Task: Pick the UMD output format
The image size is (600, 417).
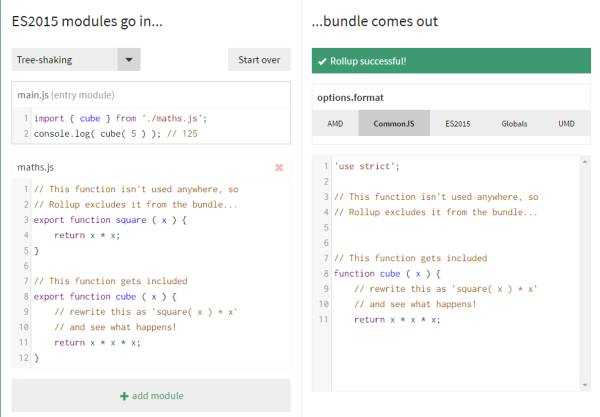Action: pos(566,123)
